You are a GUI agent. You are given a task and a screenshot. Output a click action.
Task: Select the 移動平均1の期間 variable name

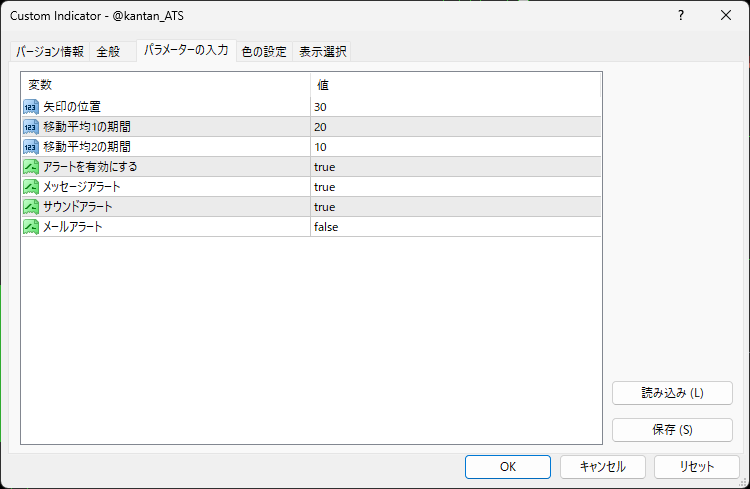pyautogui.click(x=87, y=127)
